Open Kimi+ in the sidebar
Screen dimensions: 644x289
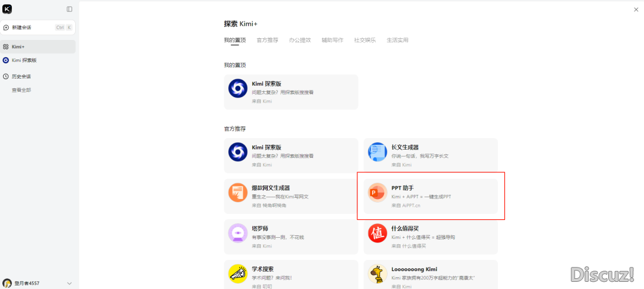(x=38, y=47)
